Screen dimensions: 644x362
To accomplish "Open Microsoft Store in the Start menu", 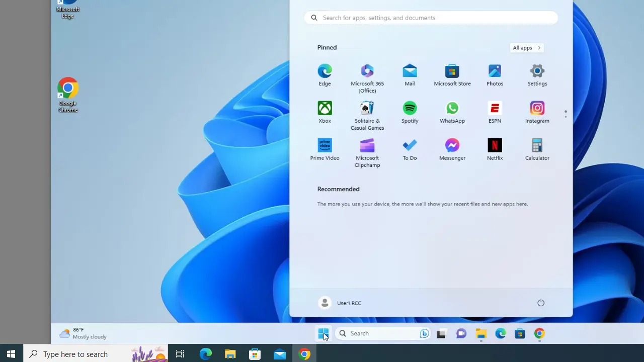I will 452,75.
